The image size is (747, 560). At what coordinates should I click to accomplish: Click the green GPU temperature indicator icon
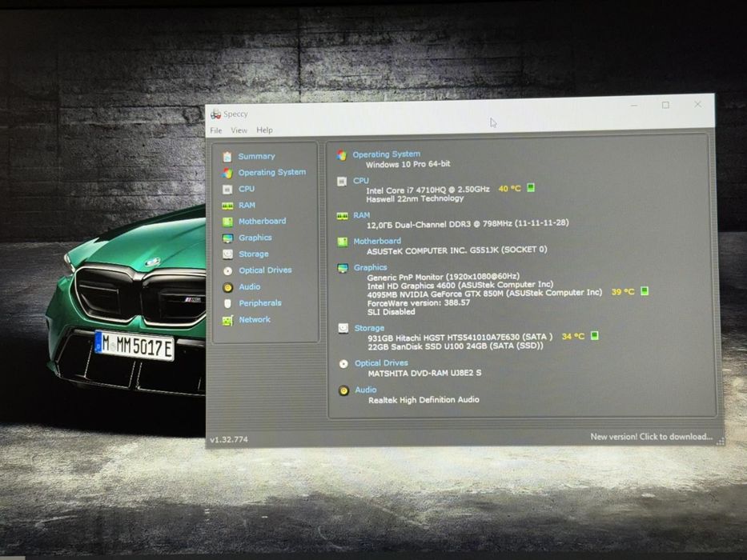[645, 290]
